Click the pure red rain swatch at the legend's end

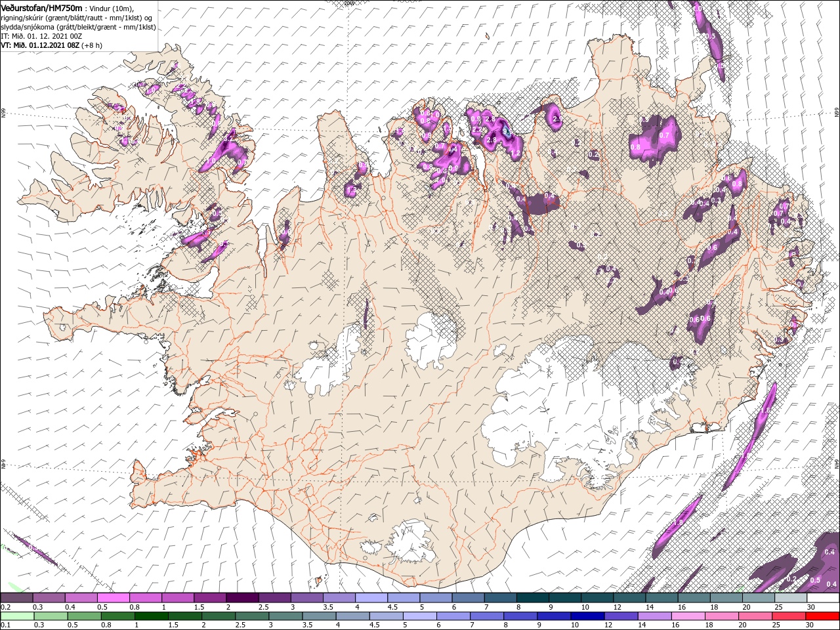pyautogui.click(x=823, y=616)
